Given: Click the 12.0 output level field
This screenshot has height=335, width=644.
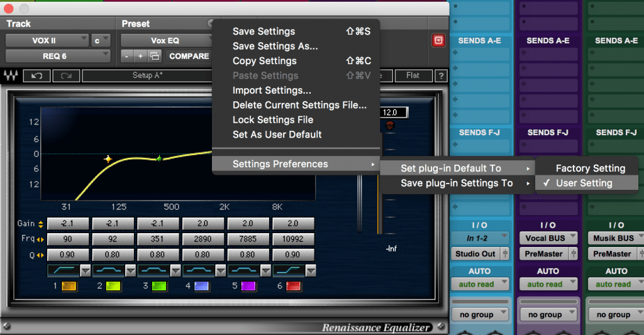Looking at the screenshot, I should click(394, 113).
